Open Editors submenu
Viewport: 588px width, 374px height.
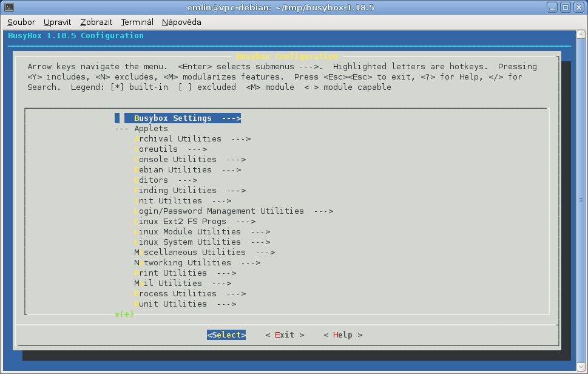(166, 180)
